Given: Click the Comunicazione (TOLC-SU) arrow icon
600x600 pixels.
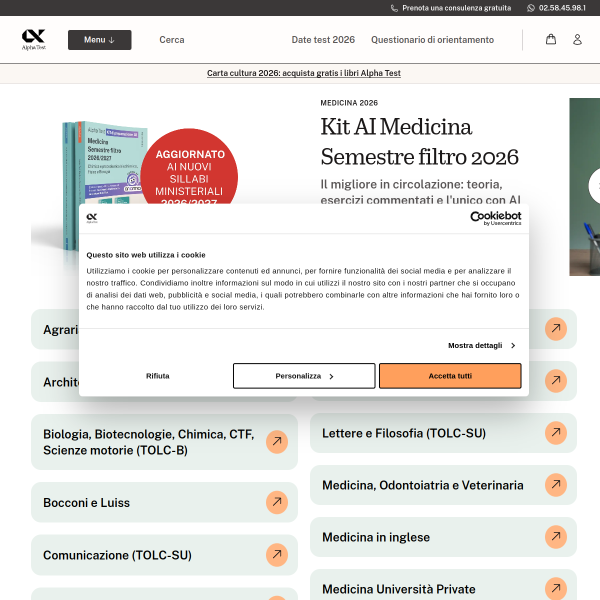Looking at the screenshot, I should click(277, 554).
